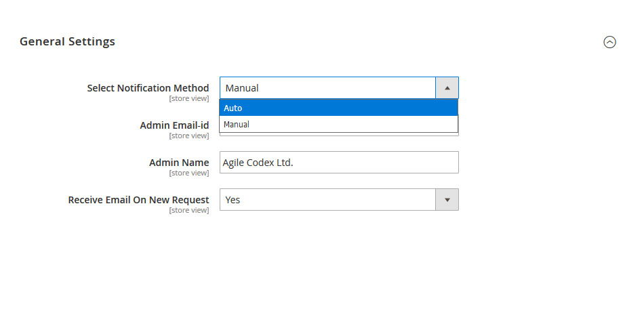Collapse General Settings using the circled chevron icon
Viewport: 644px width, 332px height.
tap(609, 42)
